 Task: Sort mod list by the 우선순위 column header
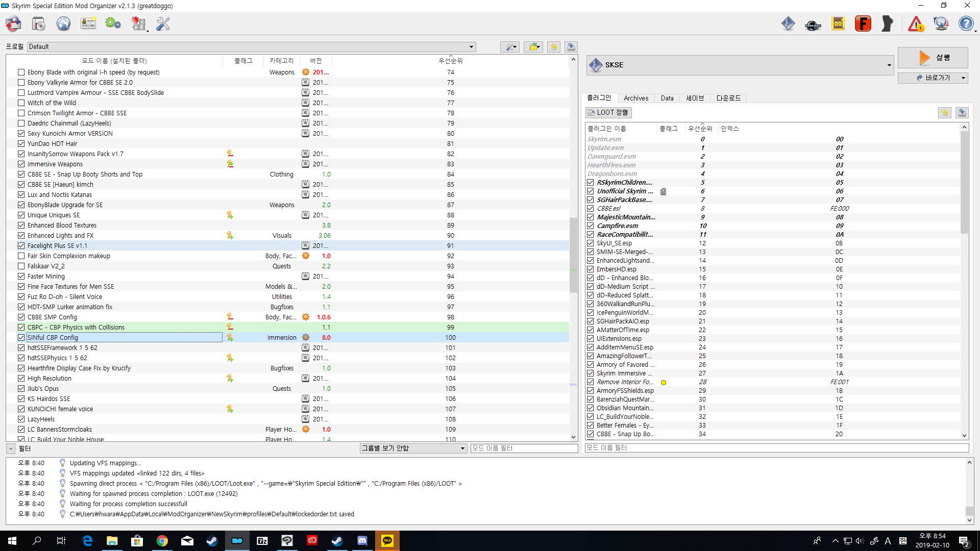point(451,61)
